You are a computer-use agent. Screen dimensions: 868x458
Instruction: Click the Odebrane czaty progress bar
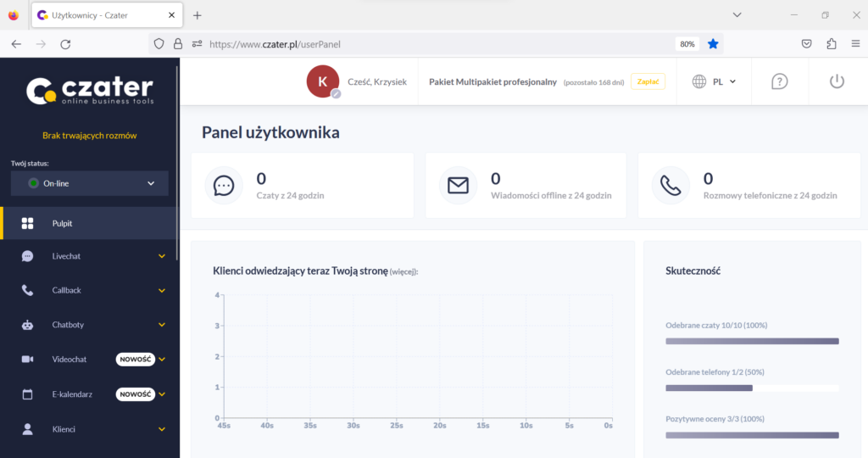pyautogui.click(x=753, y=342)
